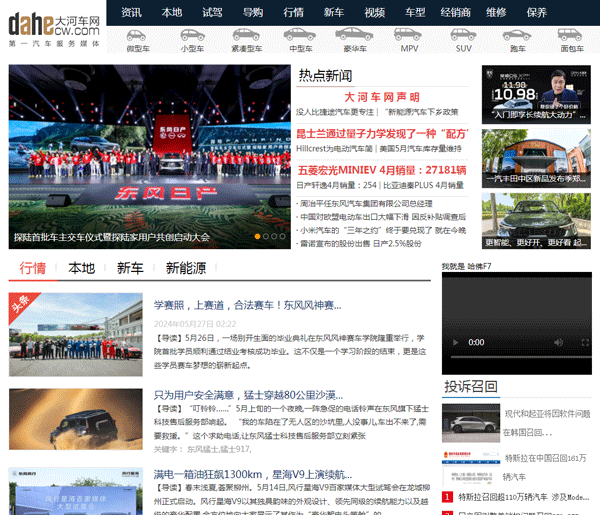Open the 保养 navigation item
Screen dimensions: 600x515
(x=537, y=13)
